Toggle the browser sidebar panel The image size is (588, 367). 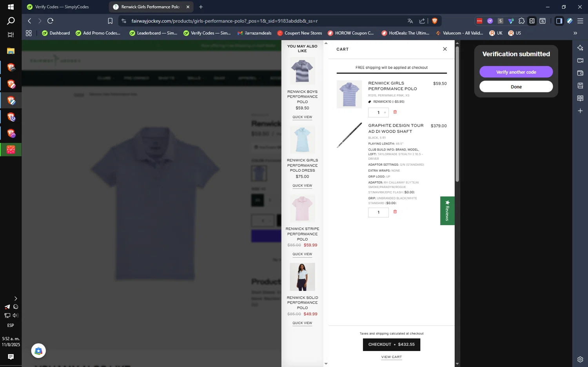[x=559, y=21]
